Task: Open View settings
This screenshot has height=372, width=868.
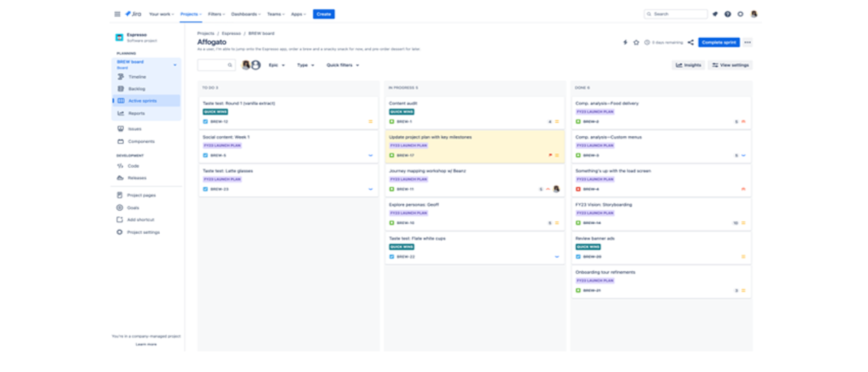Action: coord(730,65)
